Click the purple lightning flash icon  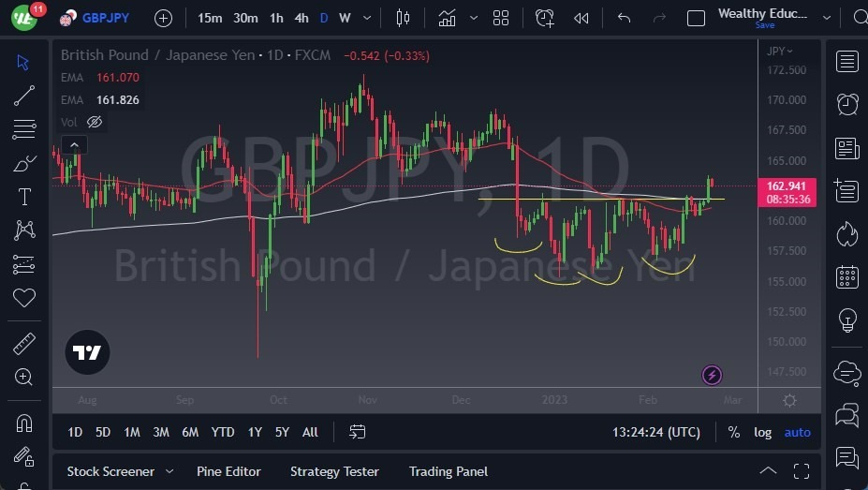coord(712,376)
